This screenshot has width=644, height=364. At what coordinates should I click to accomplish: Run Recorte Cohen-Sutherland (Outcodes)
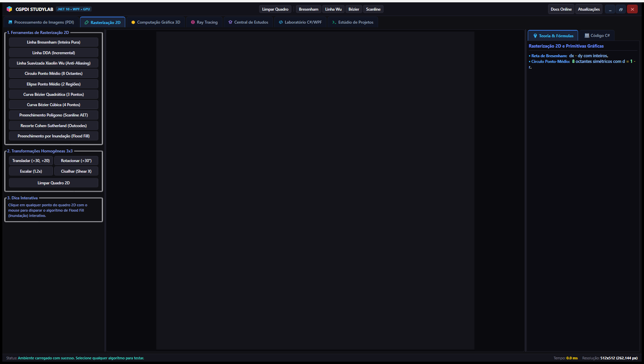[x=54, y=126]
